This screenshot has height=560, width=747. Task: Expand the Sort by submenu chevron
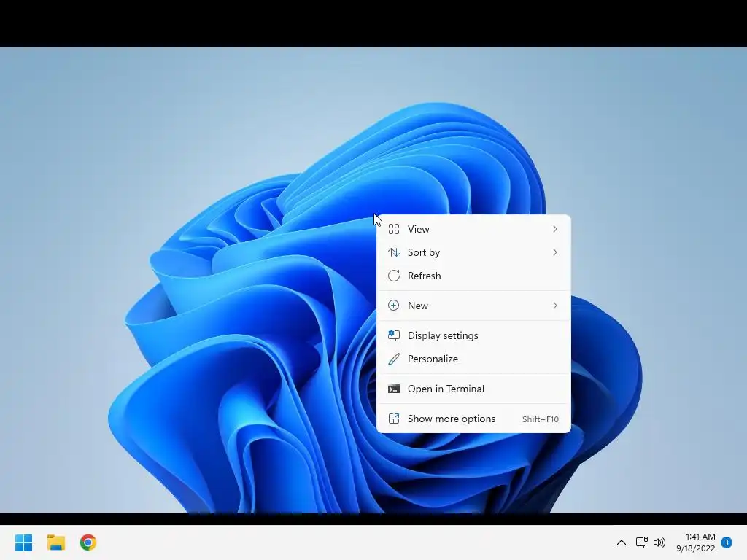tap(555, 252)
